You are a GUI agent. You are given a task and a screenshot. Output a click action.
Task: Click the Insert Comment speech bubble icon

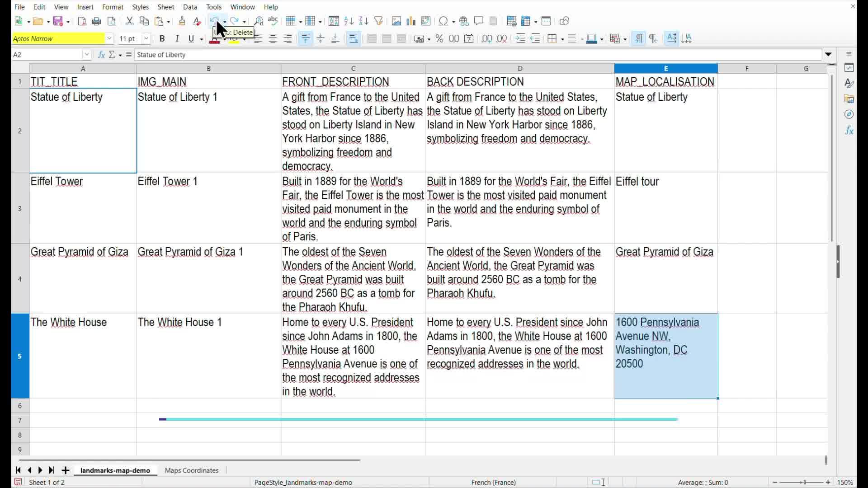[479, 21]
